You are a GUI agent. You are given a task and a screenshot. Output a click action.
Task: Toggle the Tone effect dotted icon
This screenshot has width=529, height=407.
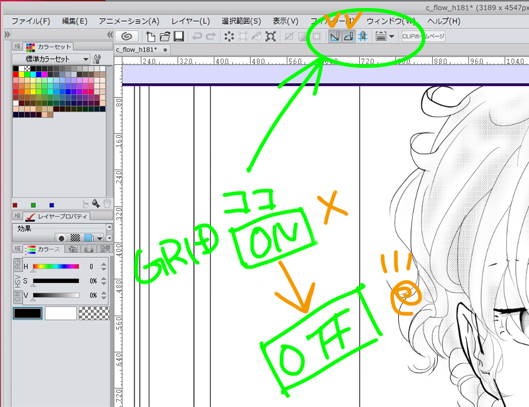(x=75, y=238)
